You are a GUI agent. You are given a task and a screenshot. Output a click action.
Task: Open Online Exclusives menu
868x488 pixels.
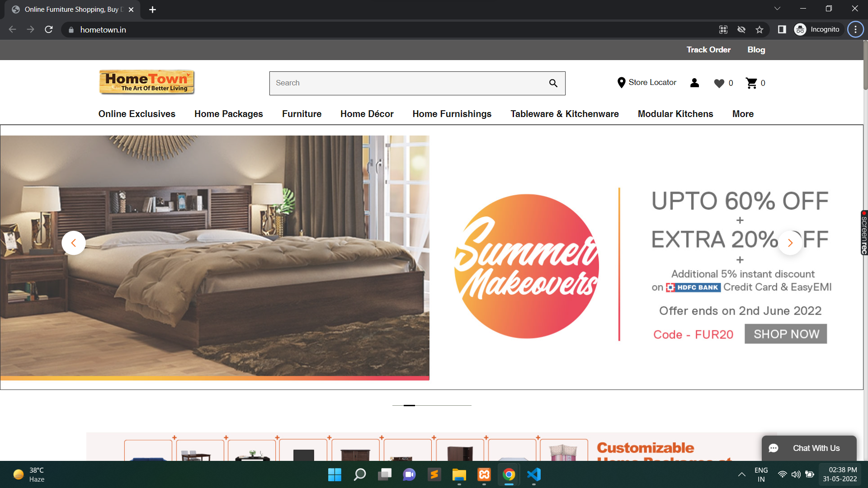pyautogui.click(x=137, y=114)
